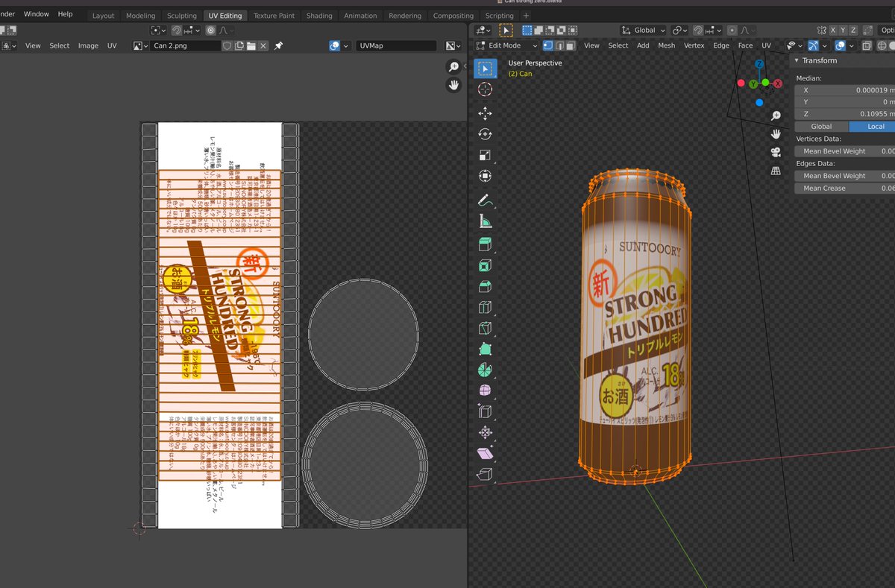The height and width of the screenshot is (588, 895).
Task: Toggle pin image in UV editor
Action: pos(278,45)
